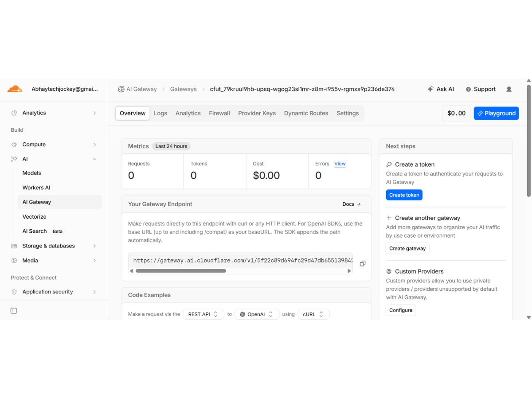This screenshot has width=532, height=399.
Task: Click the Create gateway button
Action: point(407,249)
